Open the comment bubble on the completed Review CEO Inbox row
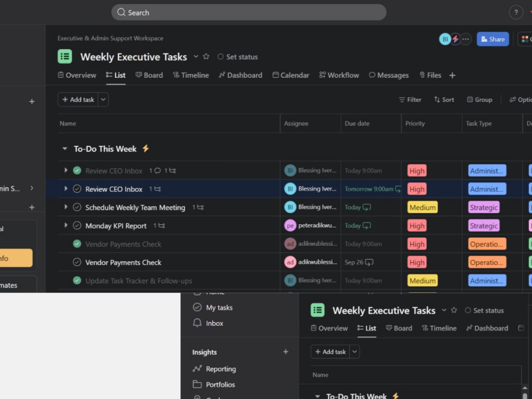The image size is (532, 399). (x=157, y=171)
